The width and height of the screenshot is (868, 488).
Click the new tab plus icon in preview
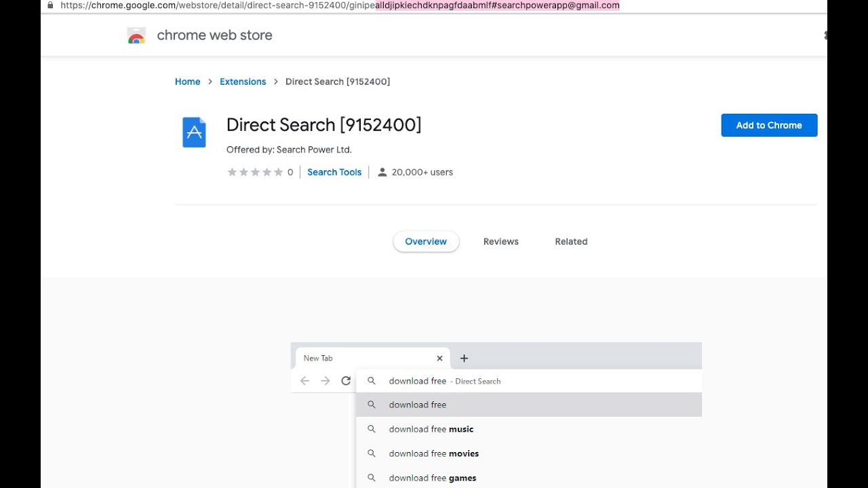[x=464, y=358]
